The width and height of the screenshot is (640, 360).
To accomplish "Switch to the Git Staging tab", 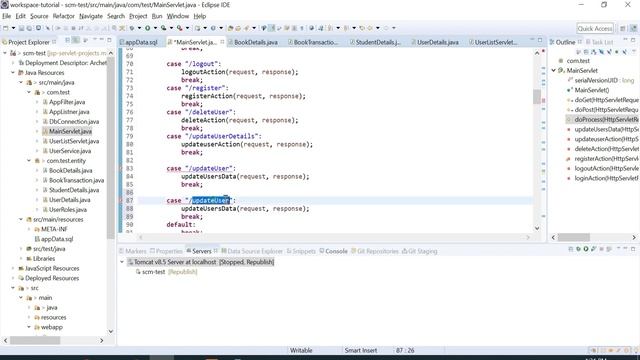I will [420, 251].
